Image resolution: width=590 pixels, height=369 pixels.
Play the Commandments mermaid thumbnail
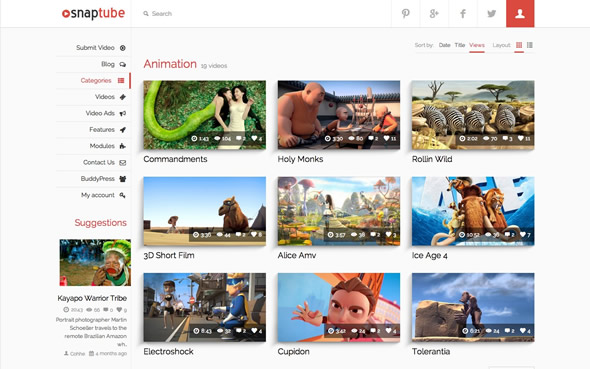(x=205, y=115)
